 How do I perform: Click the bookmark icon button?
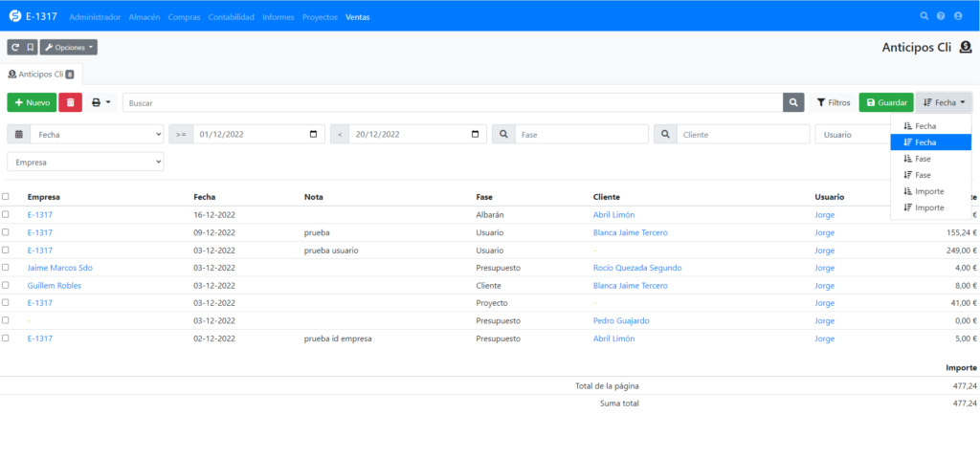[x=31, y=47]
